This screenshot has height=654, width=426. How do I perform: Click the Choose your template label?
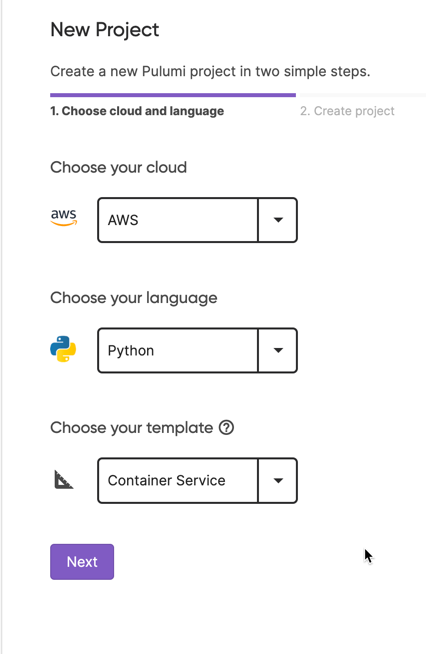[132, 428]
